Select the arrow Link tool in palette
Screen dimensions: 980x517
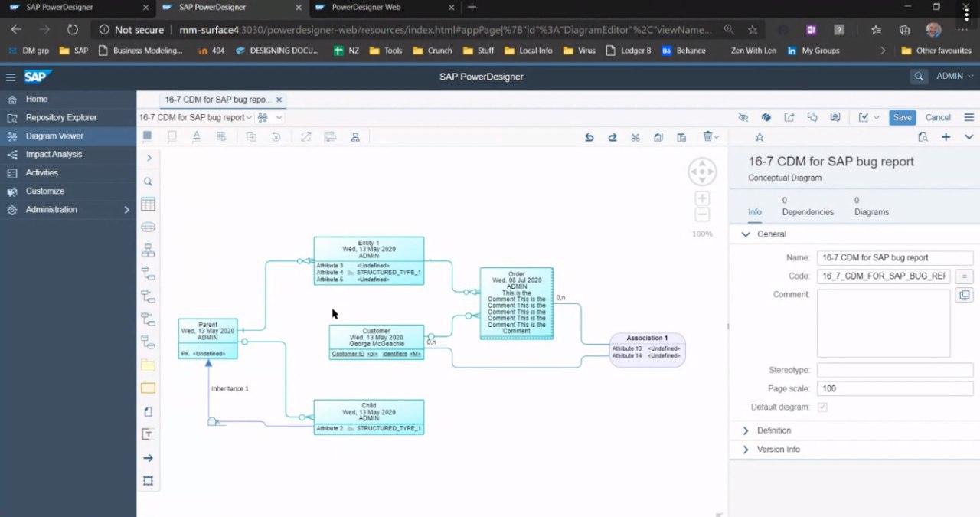(x=149, y=458)
